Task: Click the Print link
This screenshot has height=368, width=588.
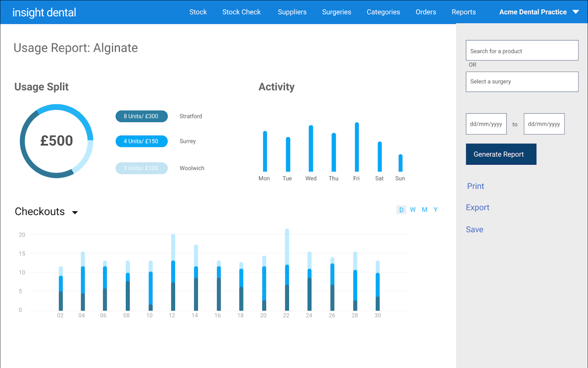Action: point(475,186)
